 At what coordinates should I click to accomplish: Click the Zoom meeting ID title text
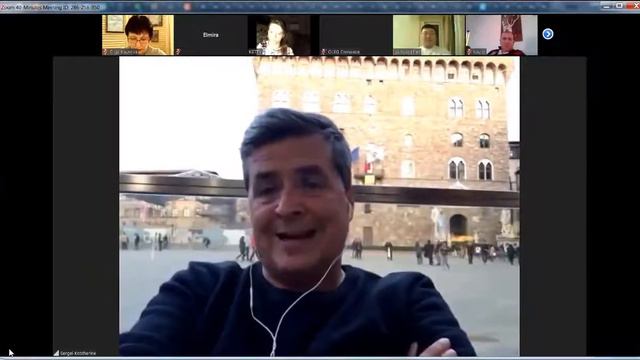[x=51, y=7]
